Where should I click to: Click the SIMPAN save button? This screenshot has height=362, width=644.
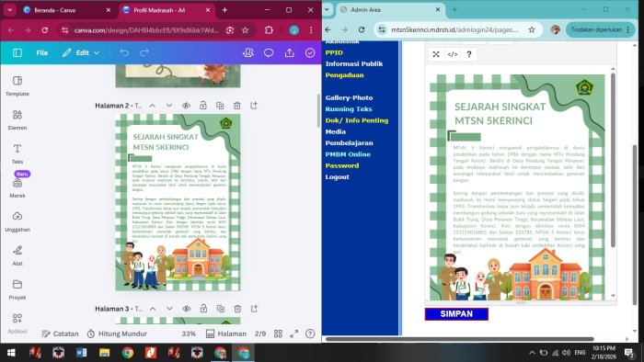coord(456,314)
